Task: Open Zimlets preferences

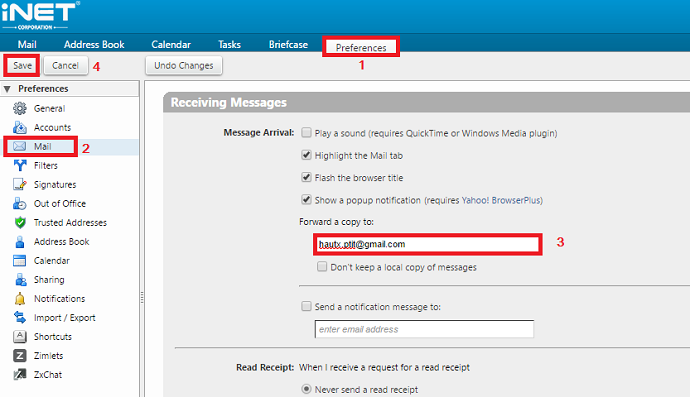Action: (x=48, y=355)
